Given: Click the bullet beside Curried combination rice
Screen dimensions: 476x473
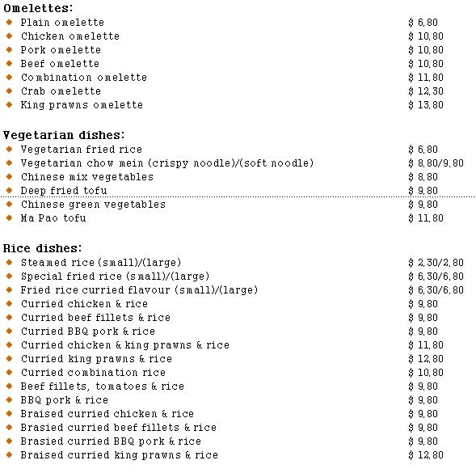Looking at the screenshot, I should click(10, 372).
